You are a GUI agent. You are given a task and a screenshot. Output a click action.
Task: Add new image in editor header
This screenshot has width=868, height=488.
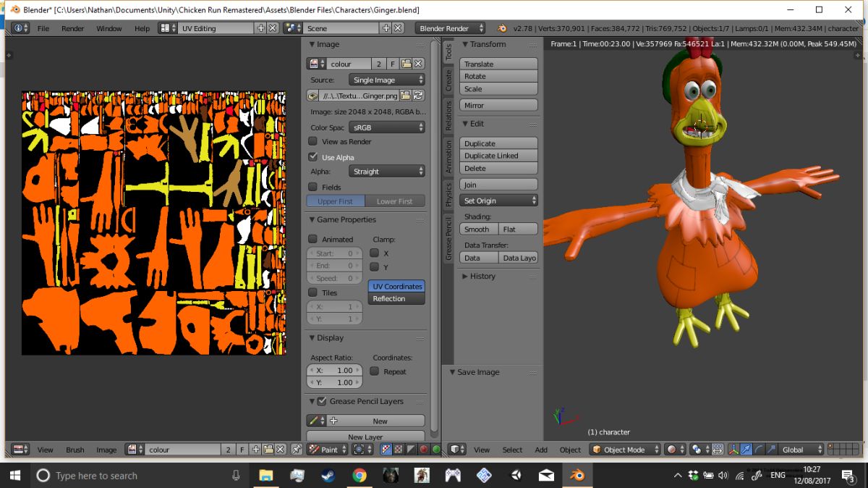coord(255,450)
